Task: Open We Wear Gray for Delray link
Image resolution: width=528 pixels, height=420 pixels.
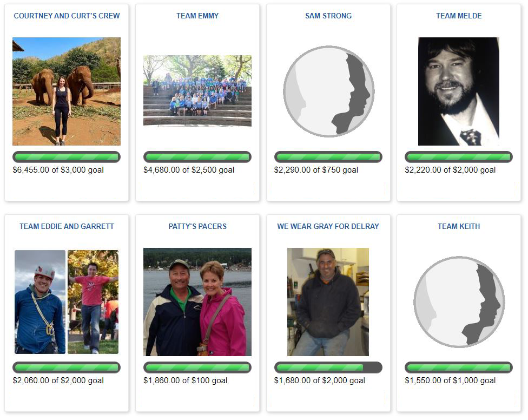Action: (328, 226)
